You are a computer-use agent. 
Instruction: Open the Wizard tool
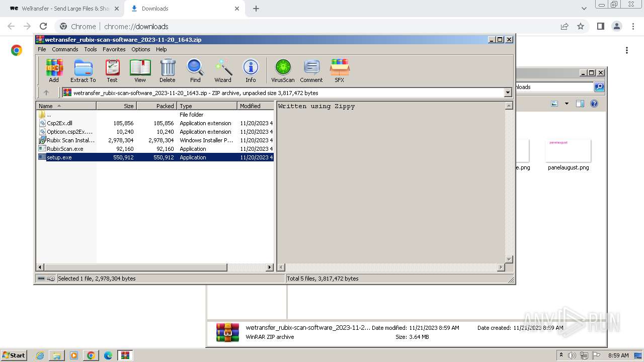223,70
